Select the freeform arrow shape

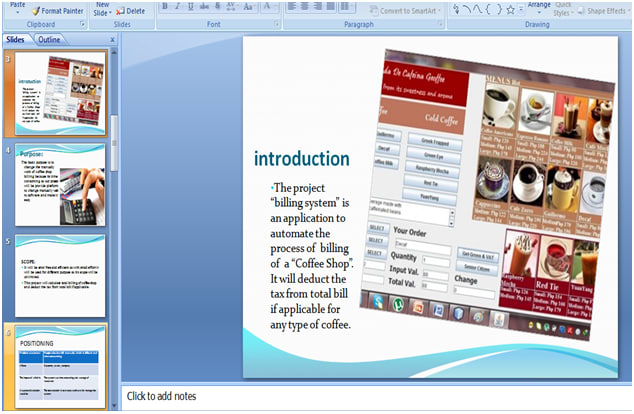click(x=456, y=10)
